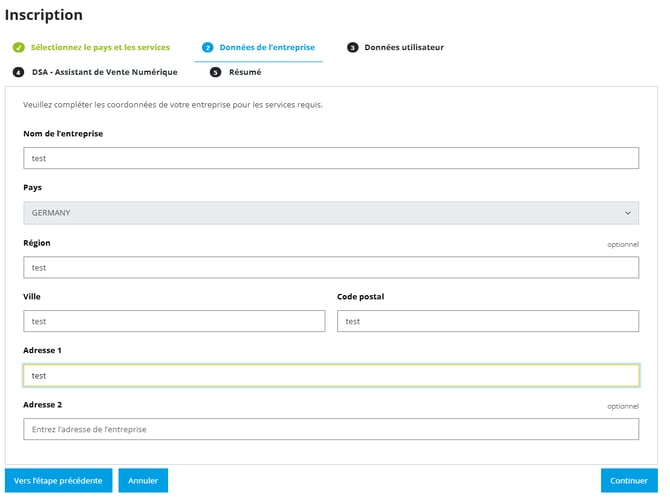Click the step 5 number badge

215,72
